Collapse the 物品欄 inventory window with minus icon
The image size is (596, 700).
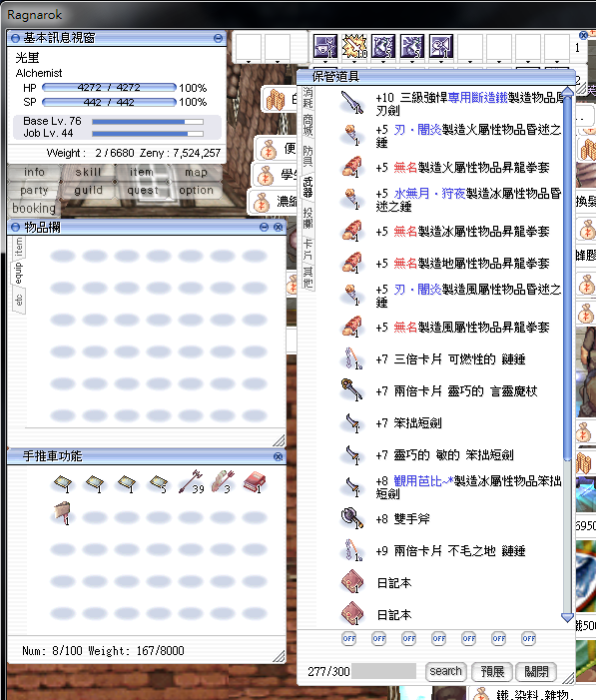tap(264, 228)
